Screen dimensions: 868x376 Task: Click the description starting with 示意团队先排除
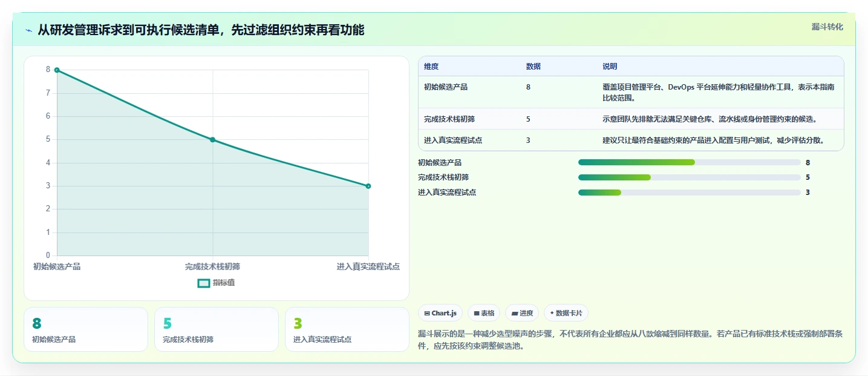(710, 119)
